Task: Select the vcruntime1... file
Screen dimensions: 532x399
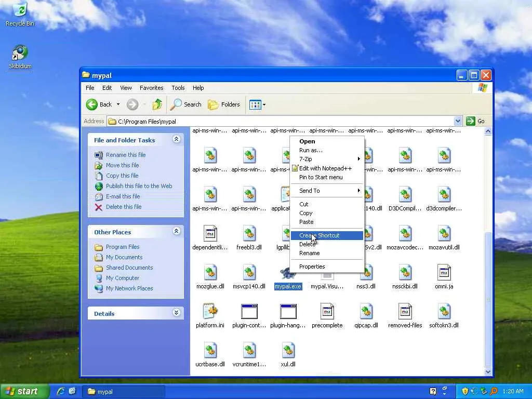Action: pos(249,355)
